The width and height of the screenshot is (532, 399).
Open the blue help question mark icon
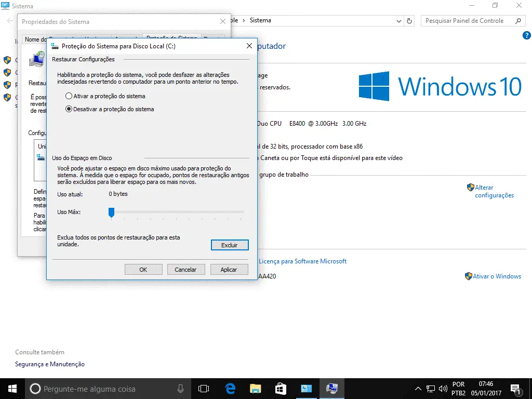[x=527, y=35]
